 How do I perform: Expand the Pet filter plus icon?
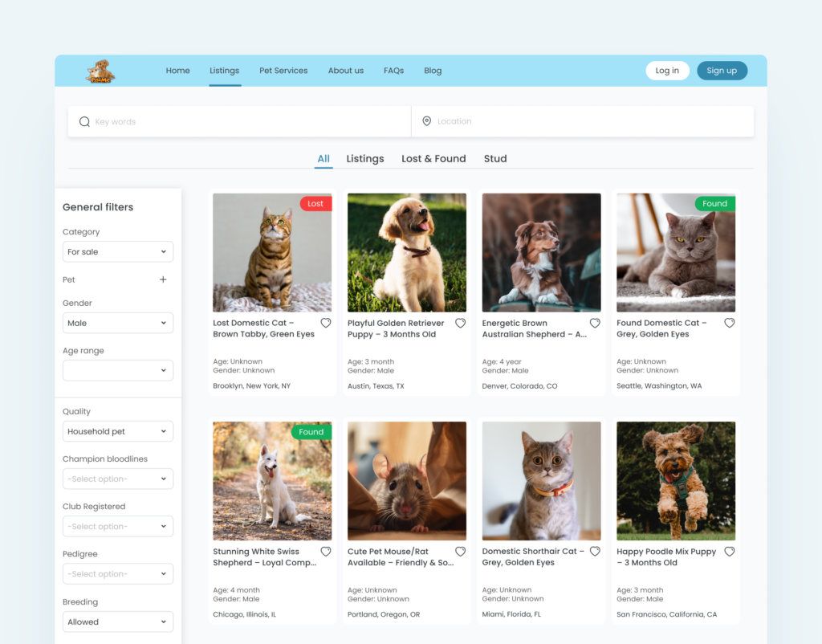[x=163, y=279]
